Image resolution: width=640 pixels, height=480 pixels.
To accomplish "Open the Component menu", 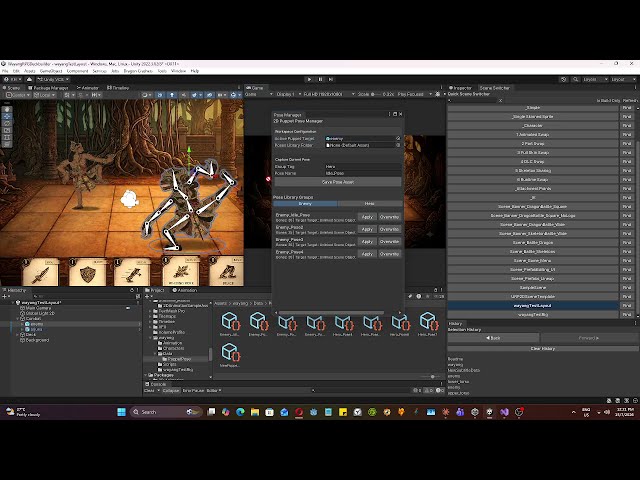I will [x=78, y=71].
